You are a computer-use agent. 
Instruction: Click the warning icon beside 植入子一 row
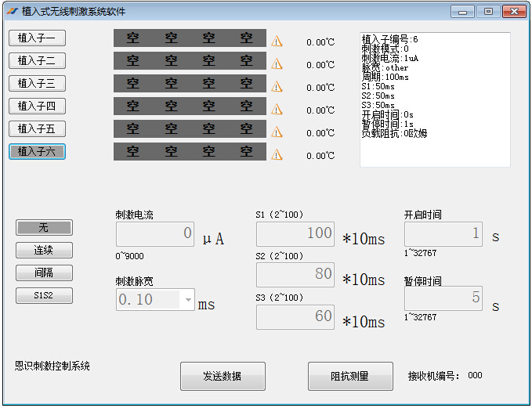[277, 42]
